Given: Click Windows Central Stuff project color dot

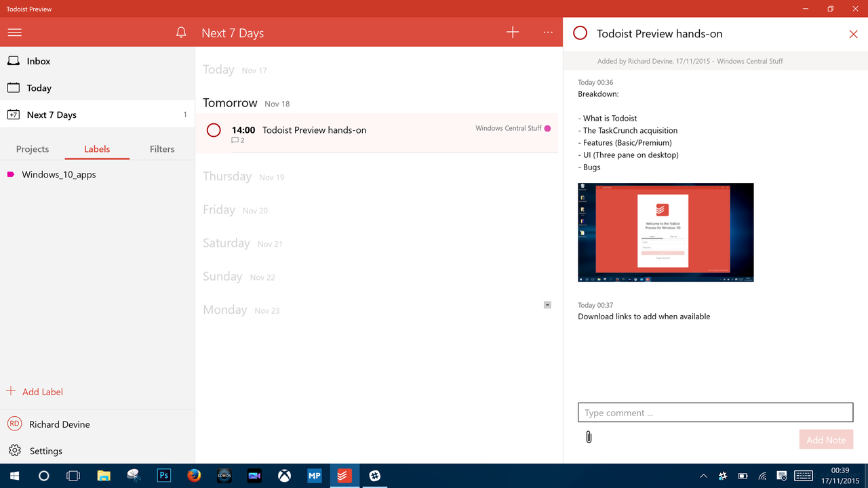Looking at the screenshot, I should (547, 128).
